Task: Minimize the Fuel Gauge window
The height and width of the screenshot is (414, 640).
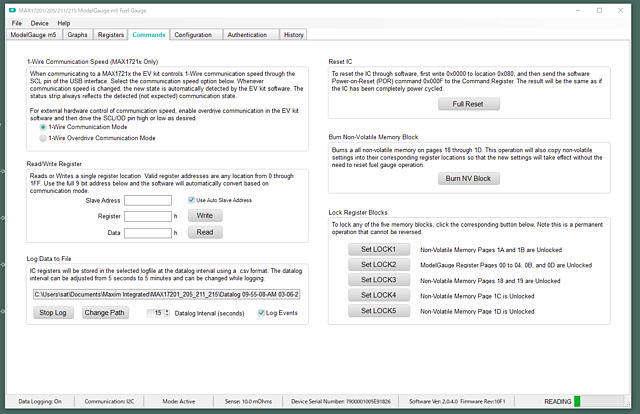Action: 578,10
